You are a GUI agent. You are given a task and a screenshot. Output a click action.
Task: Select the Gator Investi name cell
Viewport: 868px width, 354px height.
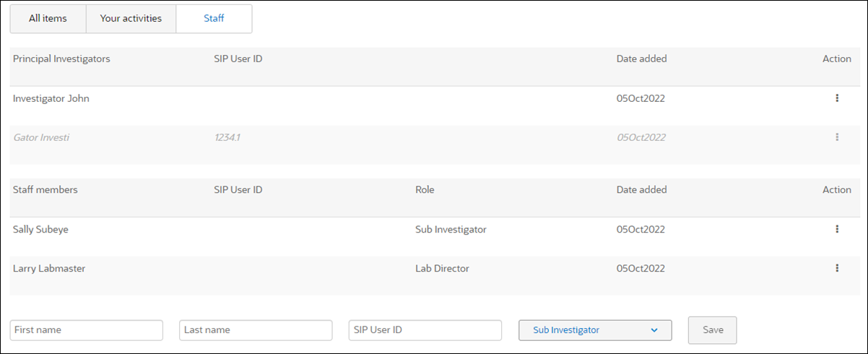tap(41, 137)
